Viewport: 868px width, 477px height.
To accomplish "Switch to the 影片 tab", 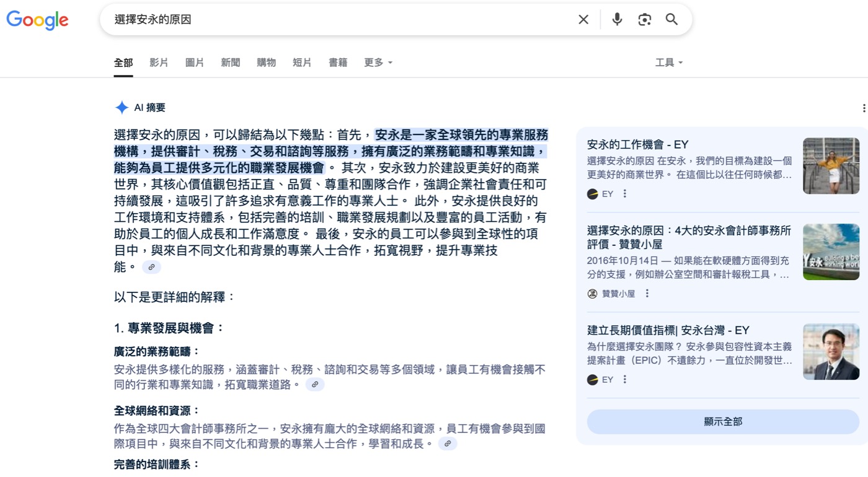I will tap(159, 63).
